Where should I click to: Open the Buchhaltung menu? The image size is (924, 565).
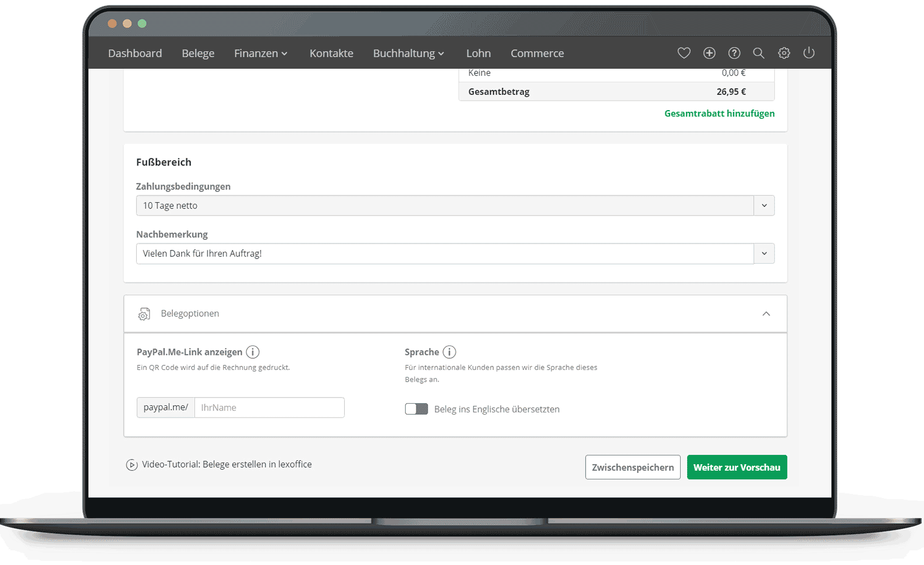(408, 53)
